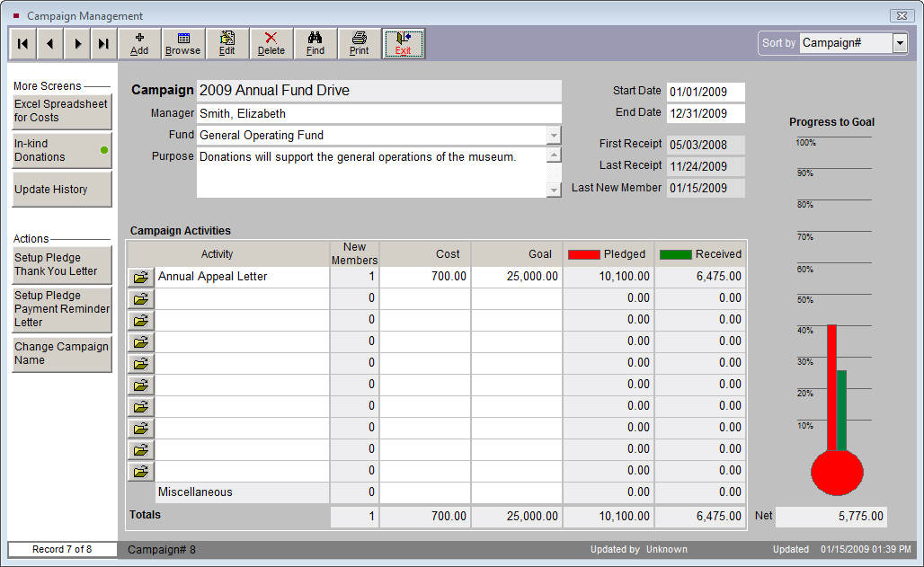This screenshot has height=567, width=924.
Task: Click the Edit toolbar button
Action: click(227, 43)
